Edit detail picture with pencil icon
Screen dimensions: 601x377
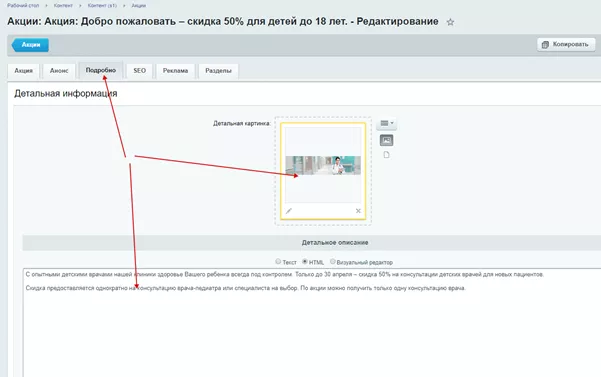tap(289, 211)
